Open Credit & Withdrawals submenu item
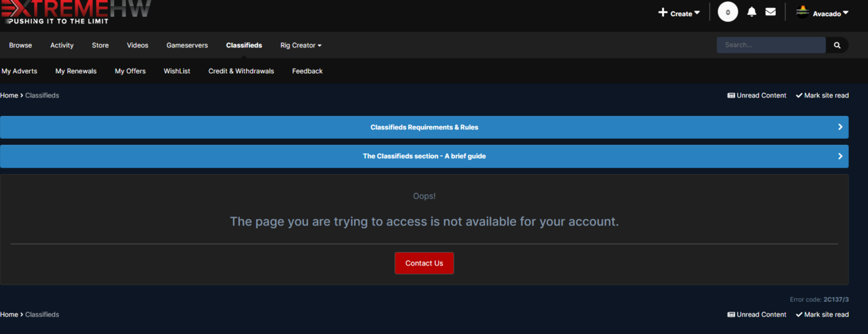Screen dimensions: 868x334 coord(241,71)
